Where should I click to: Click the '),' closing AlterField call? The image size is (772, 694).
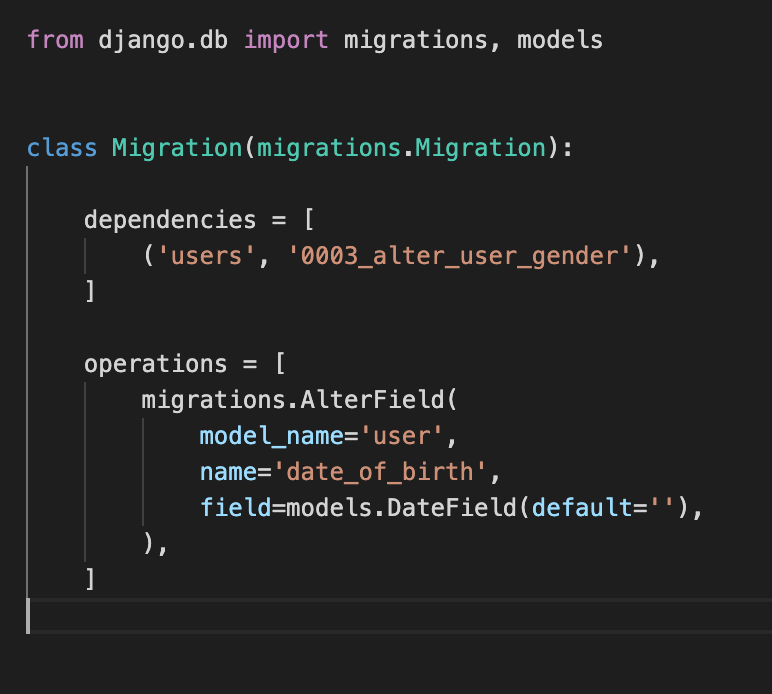[x=156, y=544]
